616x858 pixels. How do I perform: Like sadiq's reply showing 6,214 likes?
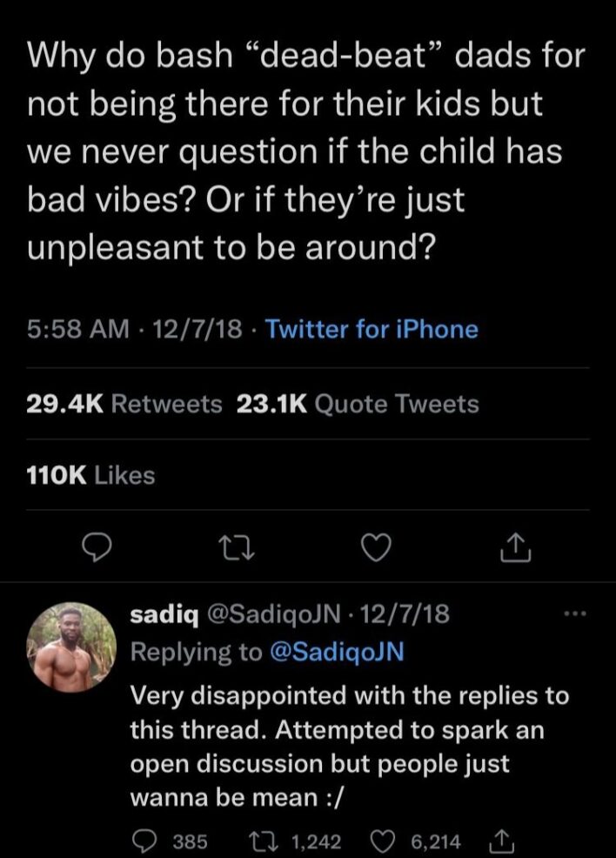[x=381, y=841]
